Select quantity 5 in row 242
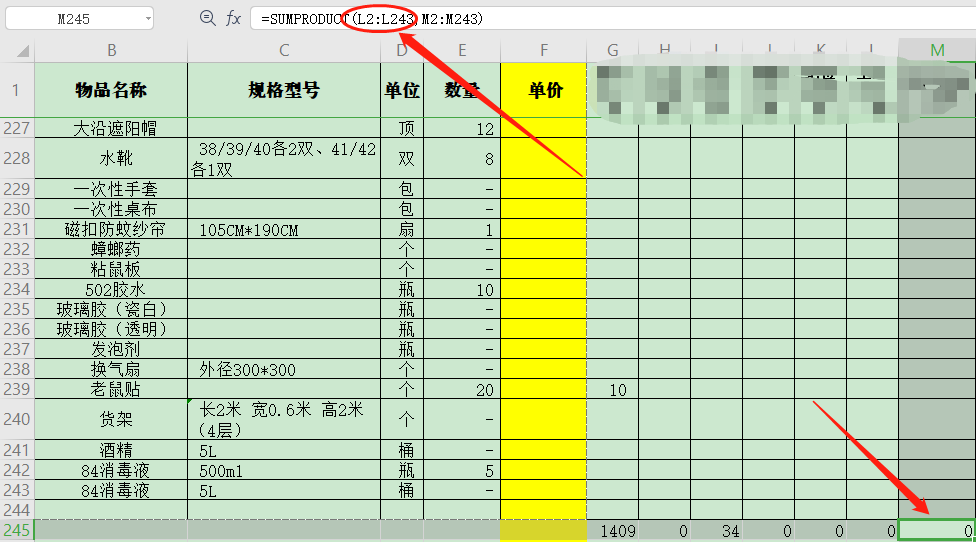This screenshot has height=542, width=976. (x=462, y=470)
